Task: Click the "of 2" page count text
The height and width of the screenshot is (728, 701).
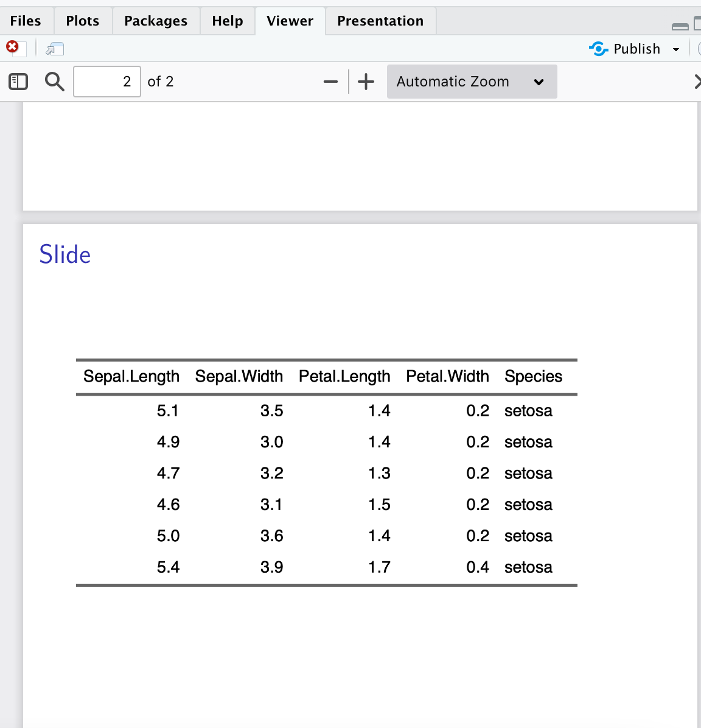Action: click(160, 82)
